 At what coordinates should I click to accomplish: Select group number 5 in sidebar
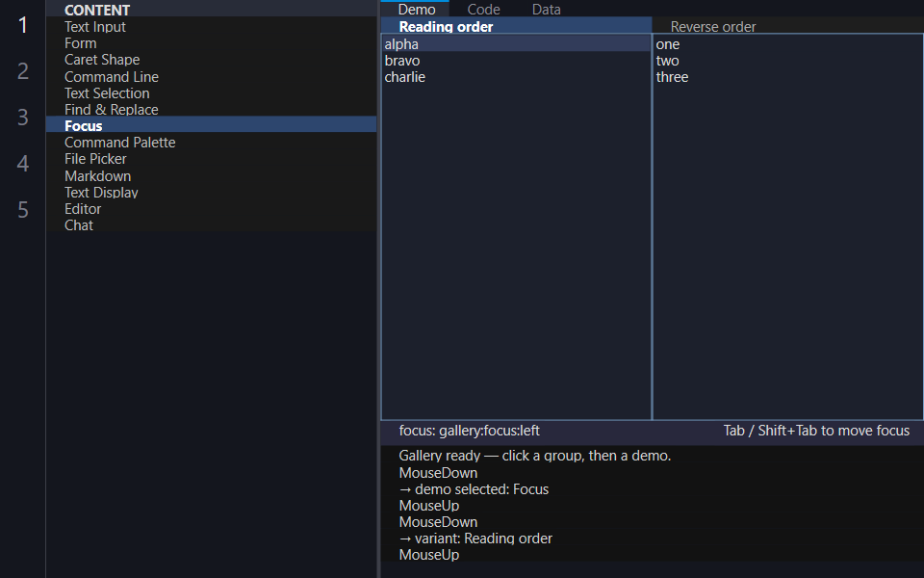(22, 210)
